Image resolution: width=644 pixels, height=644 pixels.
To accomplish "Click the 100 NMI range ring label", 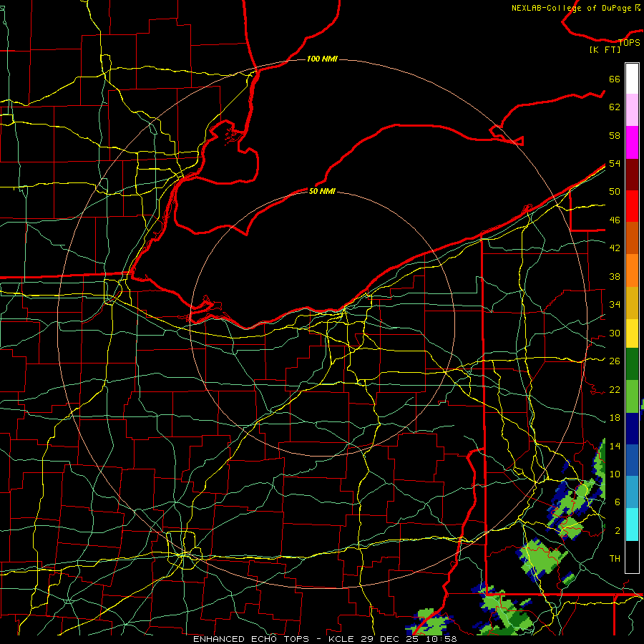I will pyautogui.click(x=322, y=59).
